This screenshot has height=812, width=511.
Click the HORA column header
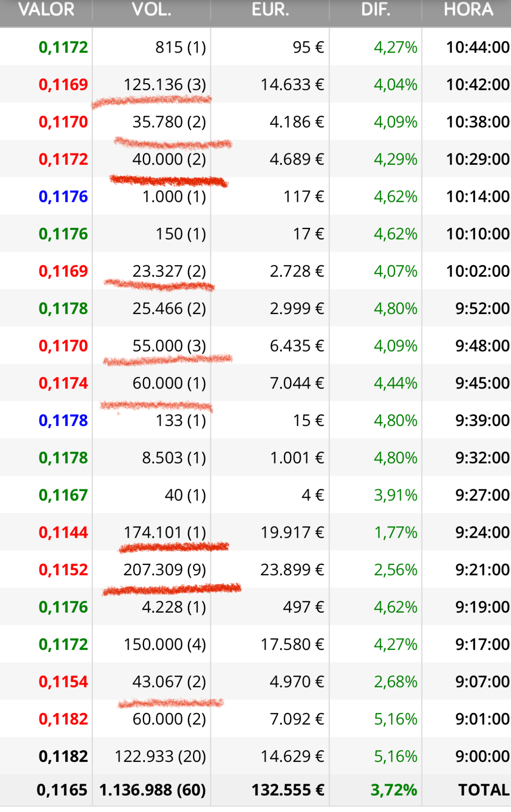[x=468, y=9]
